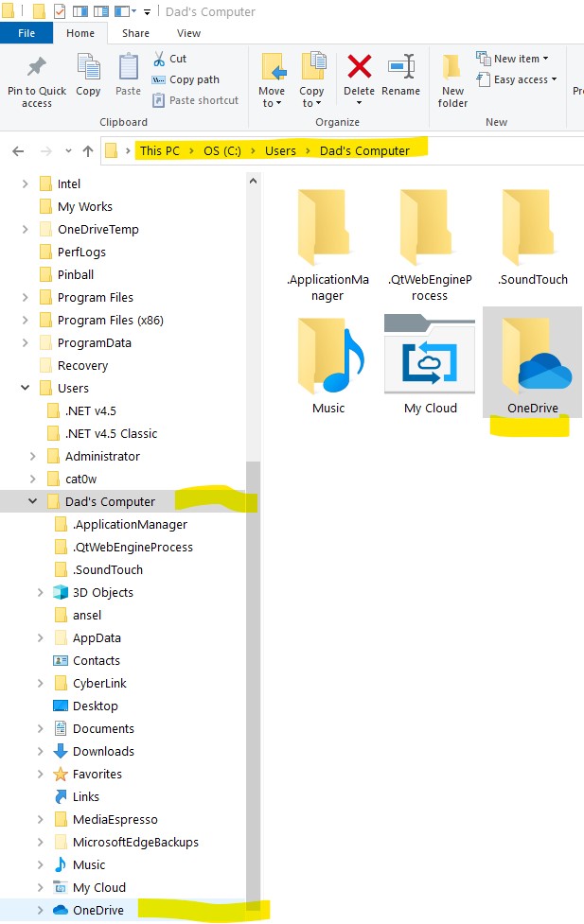The width and height of the screenshot is (584, 924).
Task: Select 3D Objects in tree
Action: [x=102, y=592]
